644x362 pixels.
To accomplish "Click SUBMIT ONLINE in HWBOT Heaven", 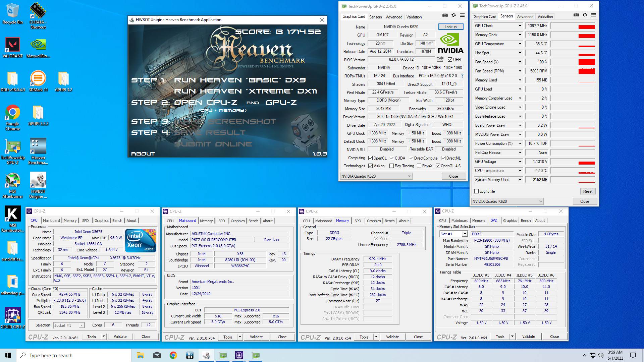I will click(x=213, y=144).
